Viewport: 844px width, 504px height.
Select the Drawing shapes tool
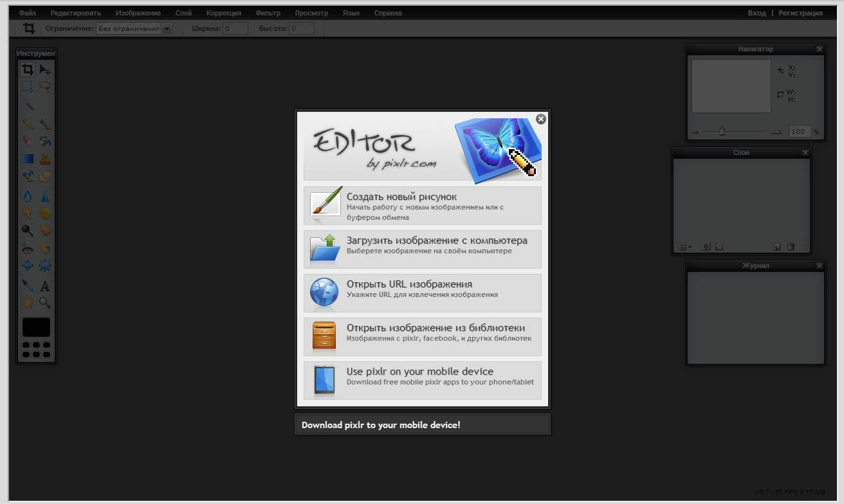point(45,175)
